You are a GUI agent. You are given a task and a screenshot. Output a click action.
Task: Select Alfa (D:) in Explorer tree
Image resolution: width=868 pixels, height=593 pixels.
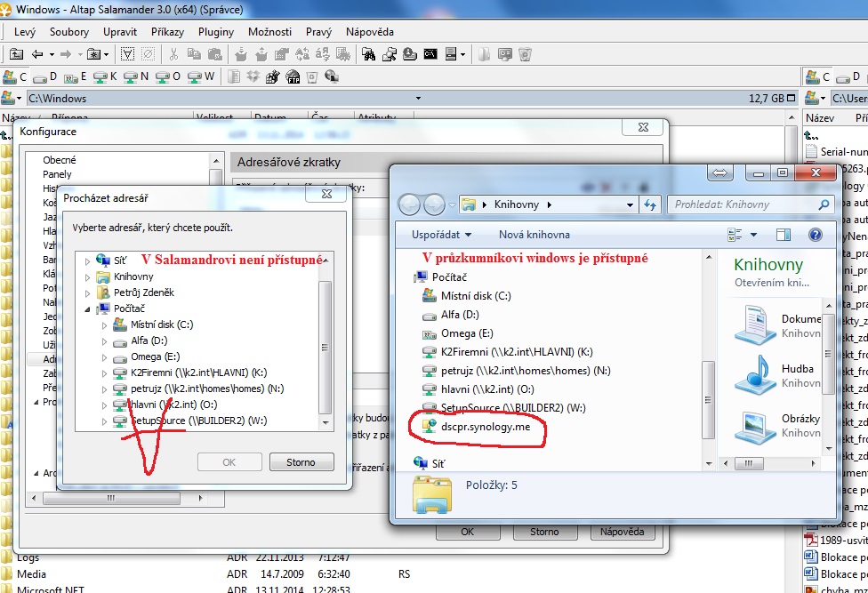(x=460, y=315)
